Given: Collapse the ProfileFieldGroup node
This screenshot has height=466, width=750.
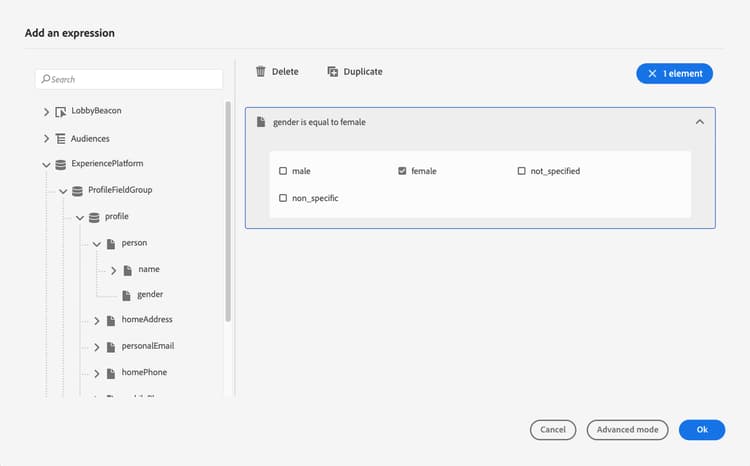Looking at the screenshot, I should (x=63, y=191).
